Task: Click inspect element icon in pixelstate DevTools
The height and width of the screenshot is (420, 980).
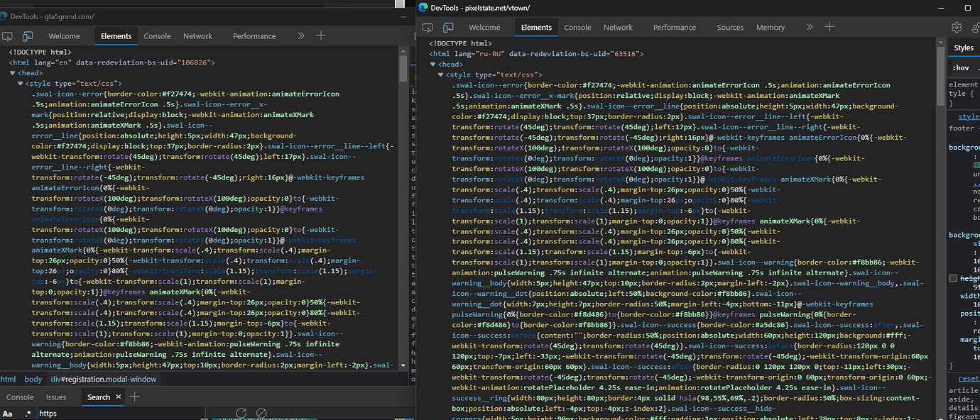Action: [428, 28]
